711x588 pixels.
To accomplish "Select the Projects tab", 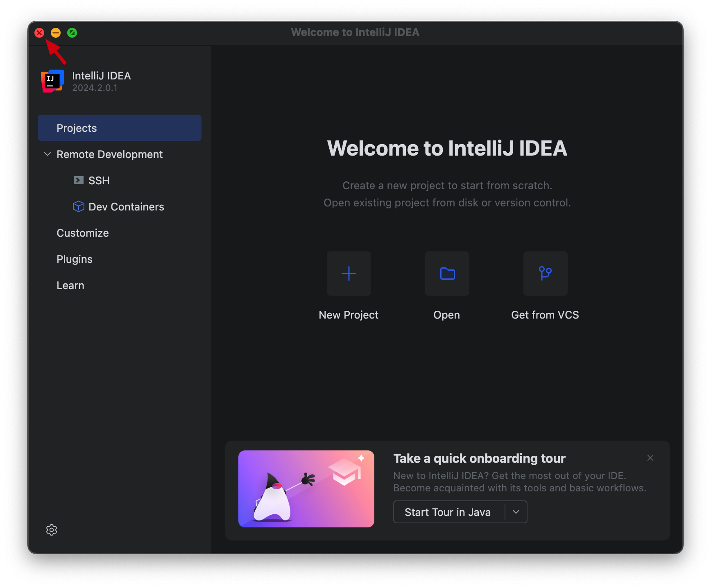I will (x=120, y=128).
